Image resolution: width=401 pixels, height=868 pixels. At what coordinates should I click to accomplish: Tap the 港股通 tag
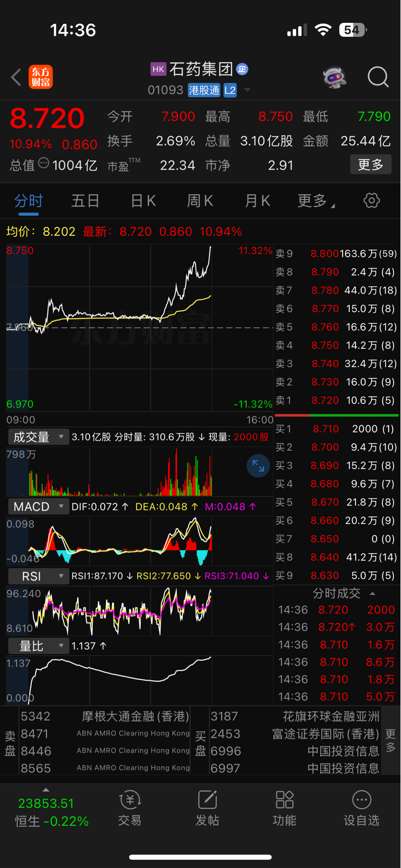click(x=204, y=90)
